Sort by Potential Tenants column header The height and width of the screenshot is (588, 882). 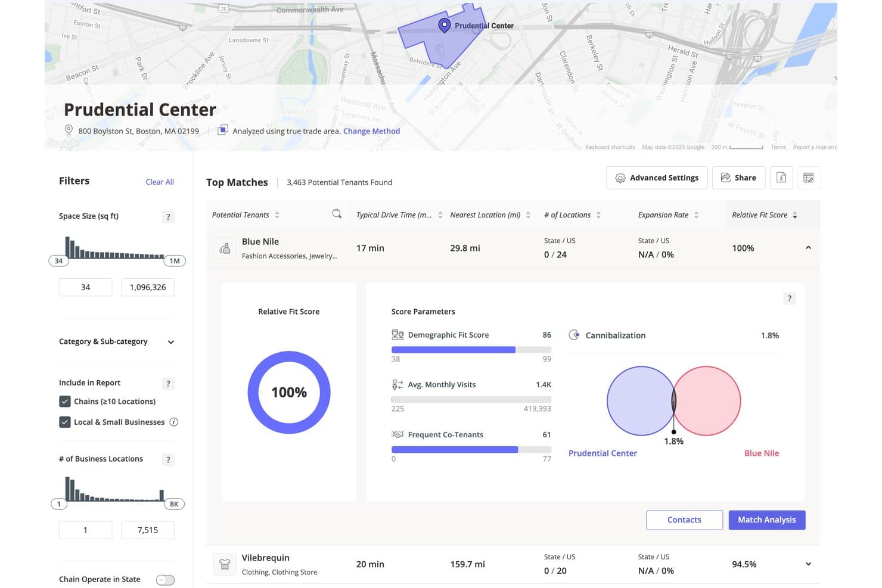(x=277, y=215)
